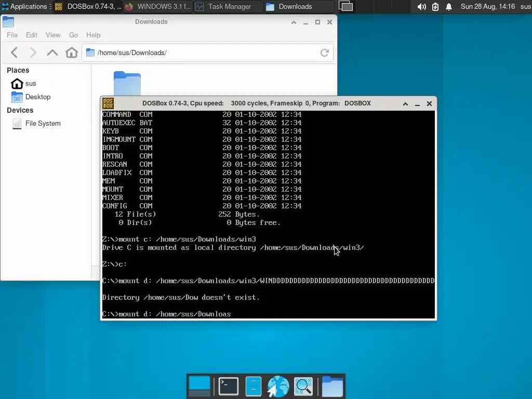This screenshot has height=399, width=532.
Task: Launch Terminal from the dock
Action: (229, 386)
